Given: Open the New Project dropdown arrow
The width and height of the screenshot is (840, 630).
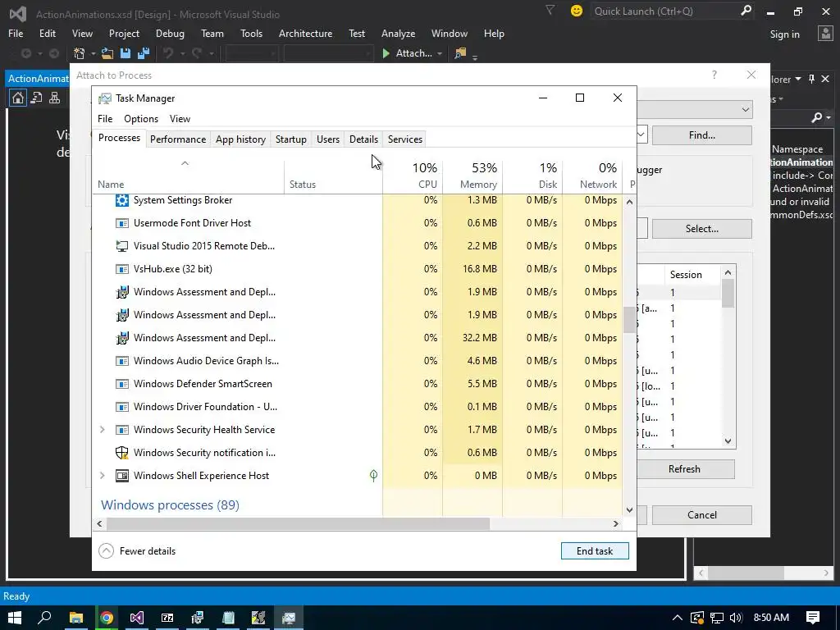Looking at the screenshot, I should (94, 53).
